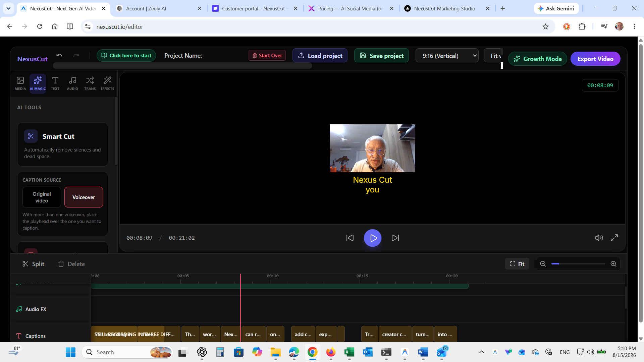Screen dimensions: 644x362
Task: Open a new browser tab
Action: tap(502, 8)
